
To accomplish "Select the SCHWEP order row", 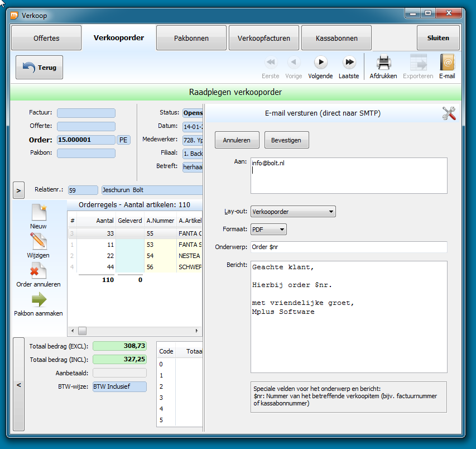I will pyautogui.click(x=135, y=267).
